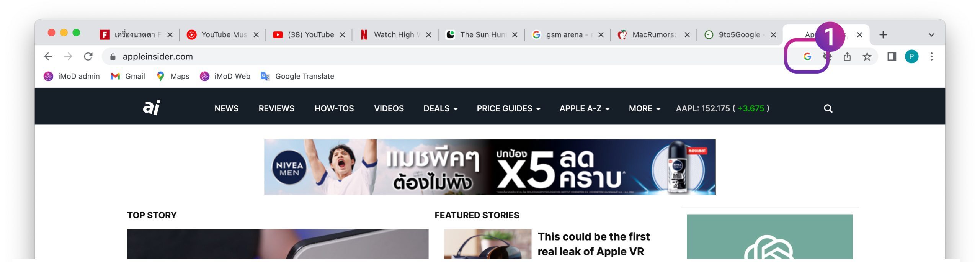Open Chrome three-dot menu
The image size is (980, 262).
(931, 57)
